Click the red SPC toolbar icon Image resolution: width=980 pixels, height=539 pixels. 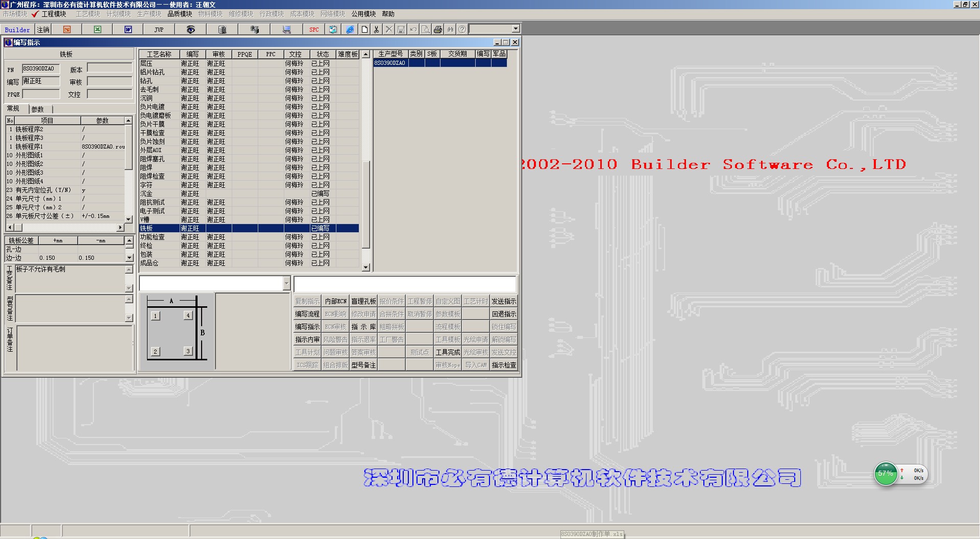pos(314,30)
